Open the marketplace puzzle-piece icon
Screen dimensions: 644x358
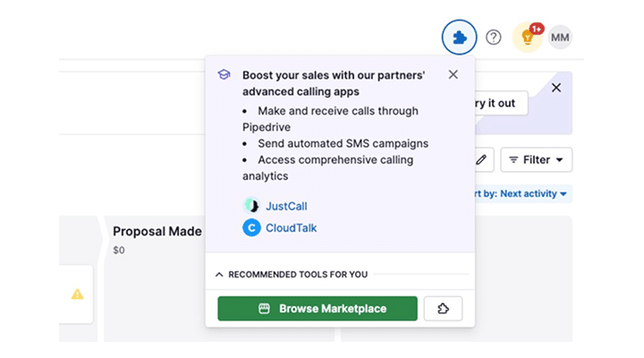[459, 38]
